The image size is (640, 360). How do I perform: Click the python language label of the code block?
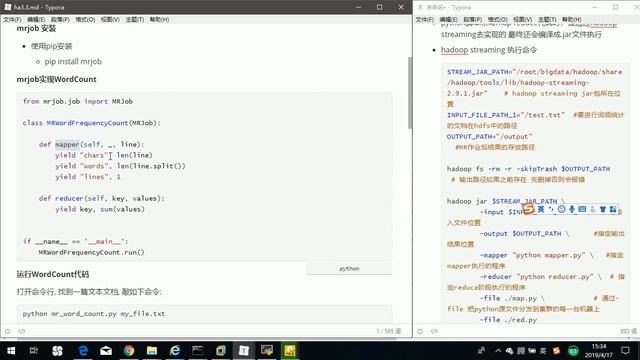tap(349, 269)
